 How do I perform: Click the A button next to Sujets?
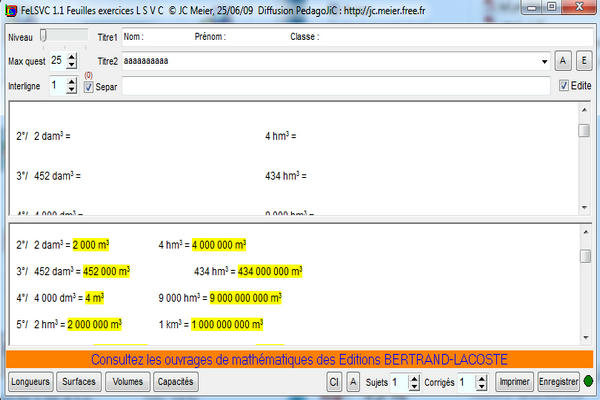(x=353, y=382)
